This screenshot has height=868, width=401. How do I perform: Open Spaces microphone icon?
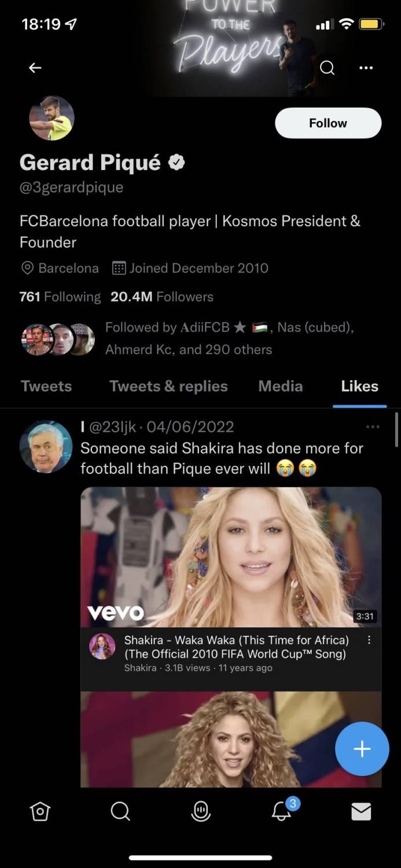pyautogui.click(x=201, y=812)
